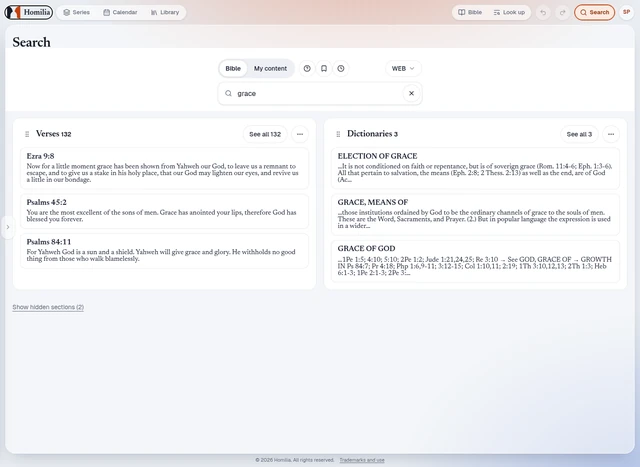Click the Verses 132 section heading
The height and width of the screenshot is (467, 640).
[x=53, y=134]
